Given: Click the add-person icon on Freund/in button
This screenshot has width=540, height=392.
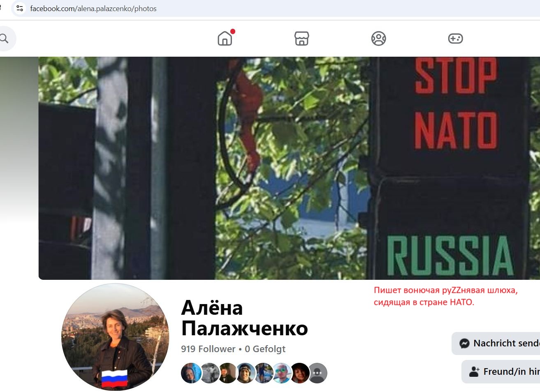Looking at the screenshot, I should (474, 372).
